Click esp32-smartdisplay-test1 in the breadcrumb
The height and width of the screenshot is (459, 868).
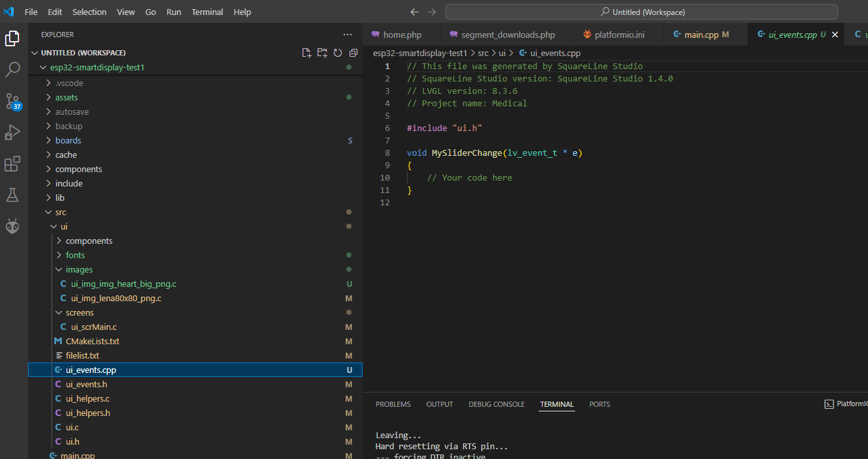click(420, 53)
